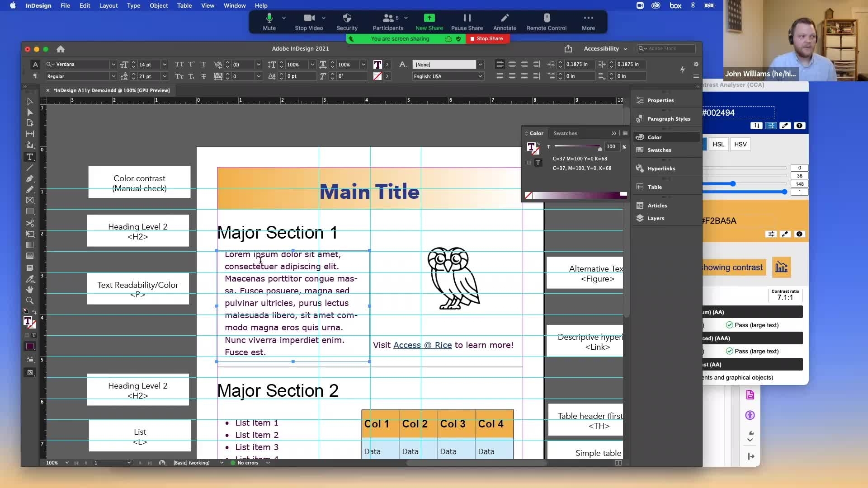The image size is (868, 488).
Task: Click Pause Share in Zoom toolbar
Action: click(x=467, y=22)
